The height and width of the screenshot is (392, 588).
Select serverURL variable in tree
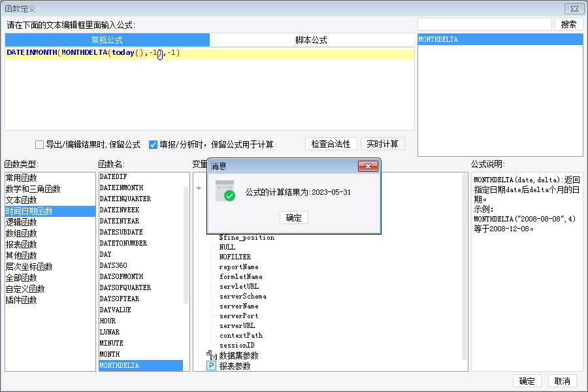point(237,325)
